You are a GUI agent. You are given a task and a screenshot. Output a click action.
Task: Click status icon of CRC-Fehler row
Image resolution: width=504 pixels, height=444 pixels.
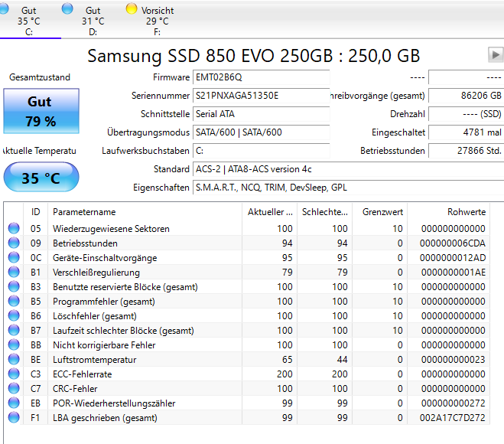(14, 388)
